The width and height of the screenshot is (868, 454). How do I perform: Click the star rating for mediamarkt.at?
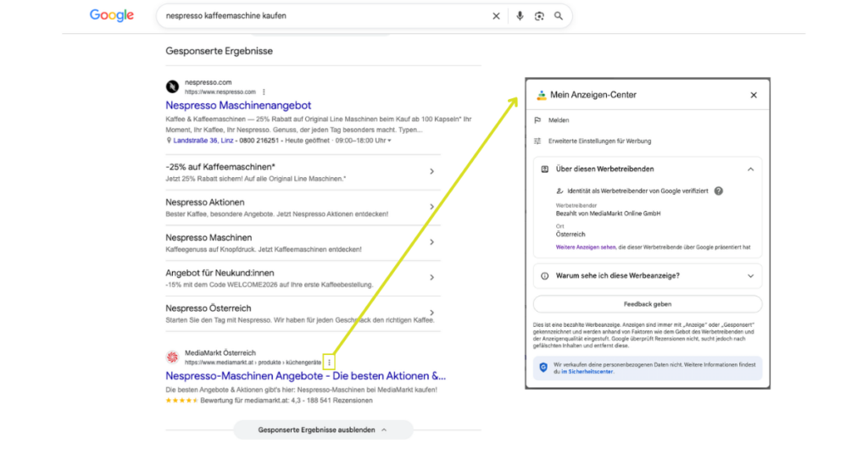point(181,401)
